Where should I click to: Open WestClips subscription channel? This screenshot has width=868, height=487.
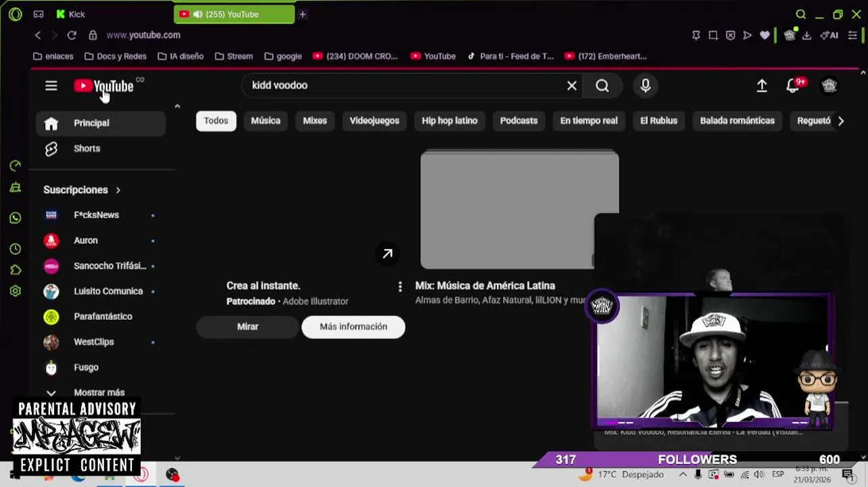[x=101, y=342]
